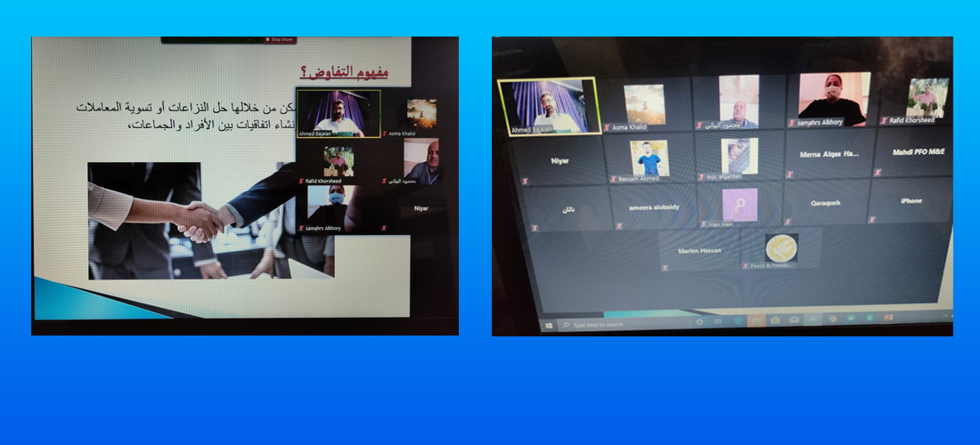
Task: Open the Mail app in taskbar
Action: click(x=793, y=319)
